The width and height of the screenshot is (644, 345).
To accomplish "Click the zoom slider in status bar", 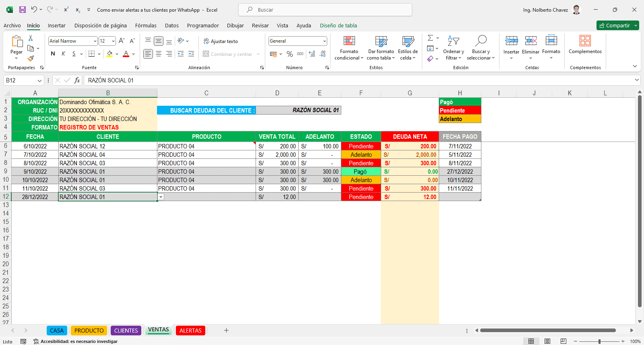I will point(599,341).
